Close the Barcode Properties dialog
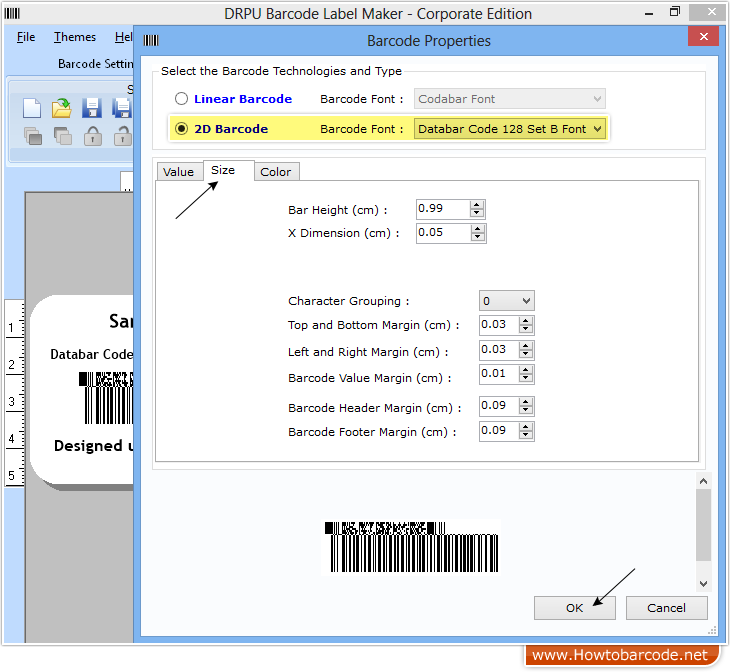The image size is (730, 672). click(x=703, y=36)
